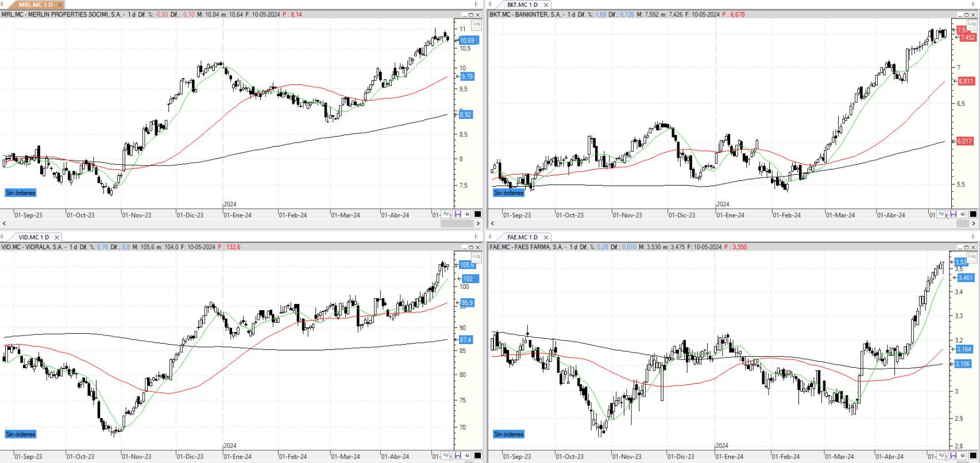The image size is (980, 463).
Task: Close the BKT.MC 1 D tab
Action: point(546,5)
